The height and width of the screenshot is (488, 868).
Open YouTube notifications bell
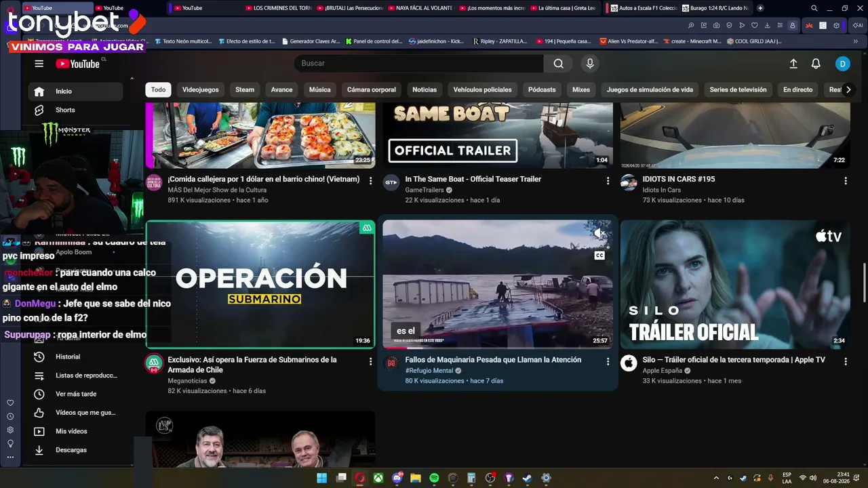point(816,64)
